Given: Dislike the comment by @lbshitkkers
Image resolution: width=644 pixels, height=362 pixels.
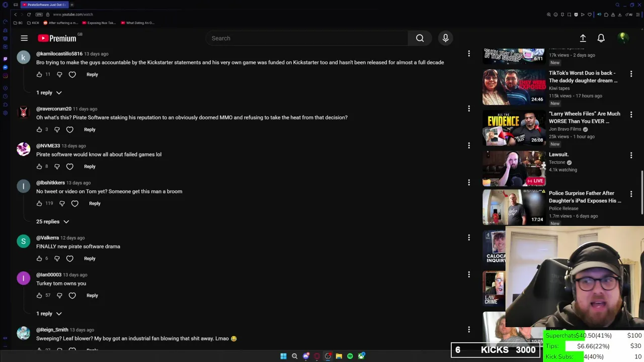Looking at the screenshot, I should click(x=62, y=204).
